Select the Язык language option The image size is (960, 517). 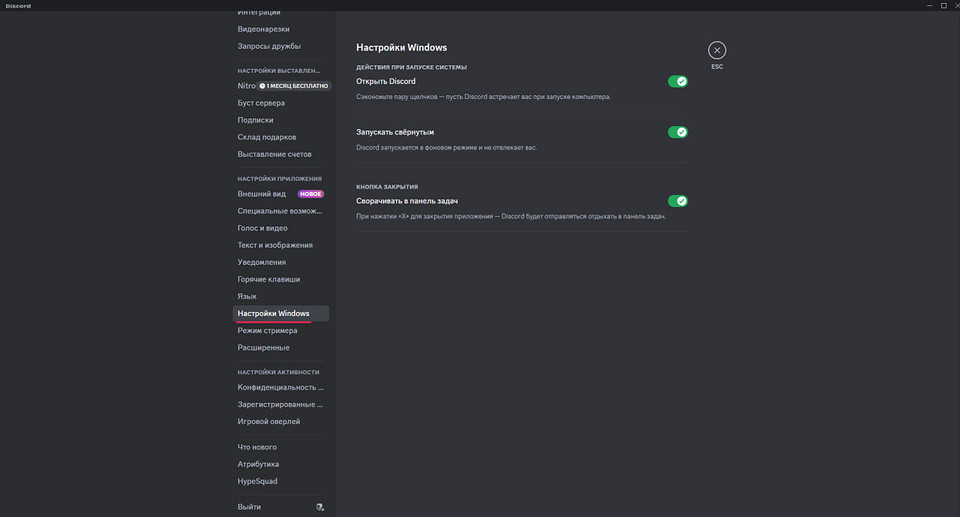[x=247, y=296]
